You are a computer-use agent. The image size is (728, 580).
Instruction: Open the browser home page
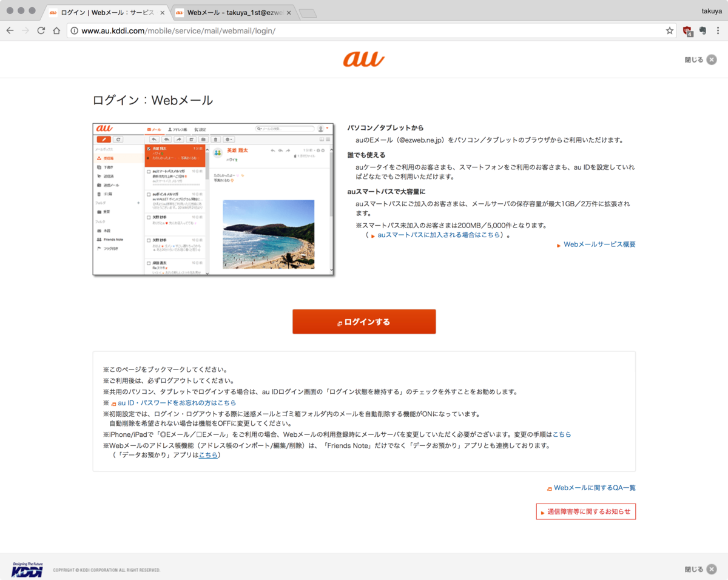point(56,30)
